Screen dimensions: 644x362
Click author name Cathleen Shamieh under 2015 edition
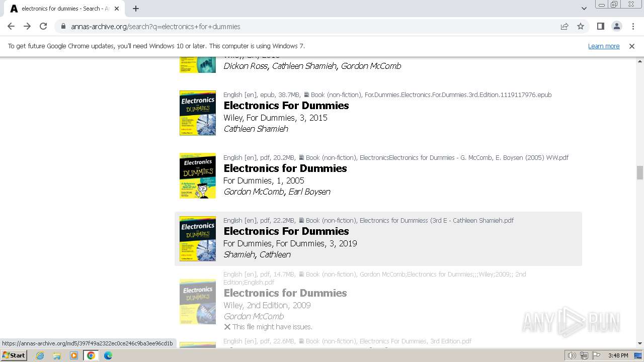[256, 129]
